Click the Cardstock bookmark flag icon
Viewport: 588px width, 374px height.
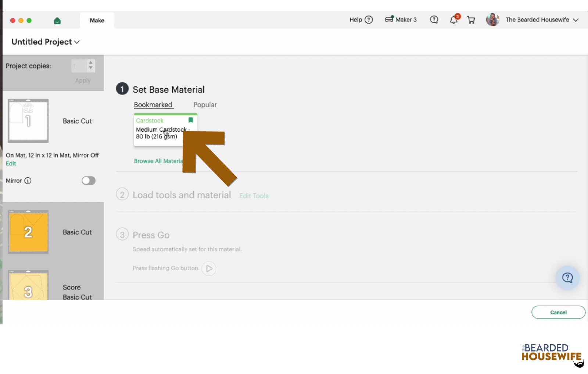point(190,120)
